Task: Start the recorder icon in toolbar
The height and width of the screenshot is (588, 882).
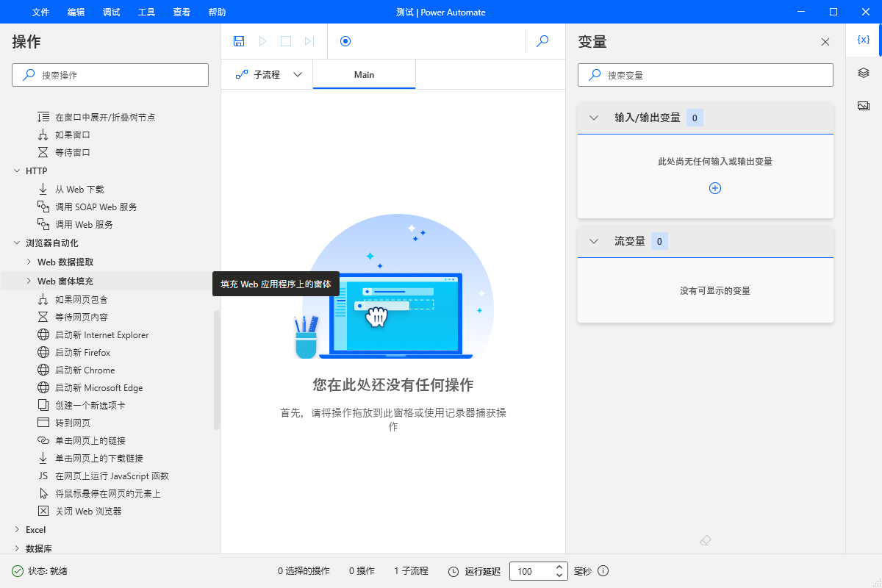Action: pyautogui.click(x=345, y=41)
